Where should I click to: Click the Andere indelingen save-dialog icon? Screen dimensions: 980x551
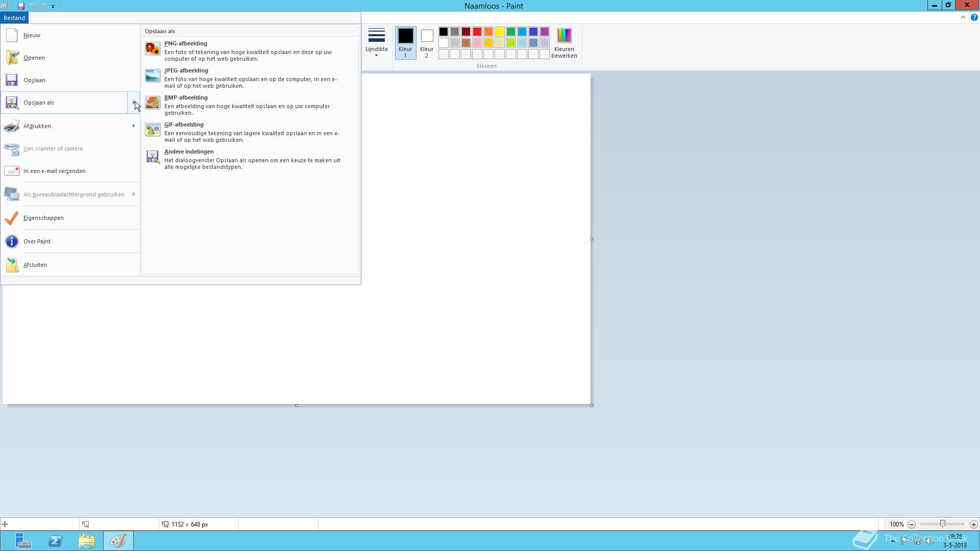point(153,157)
